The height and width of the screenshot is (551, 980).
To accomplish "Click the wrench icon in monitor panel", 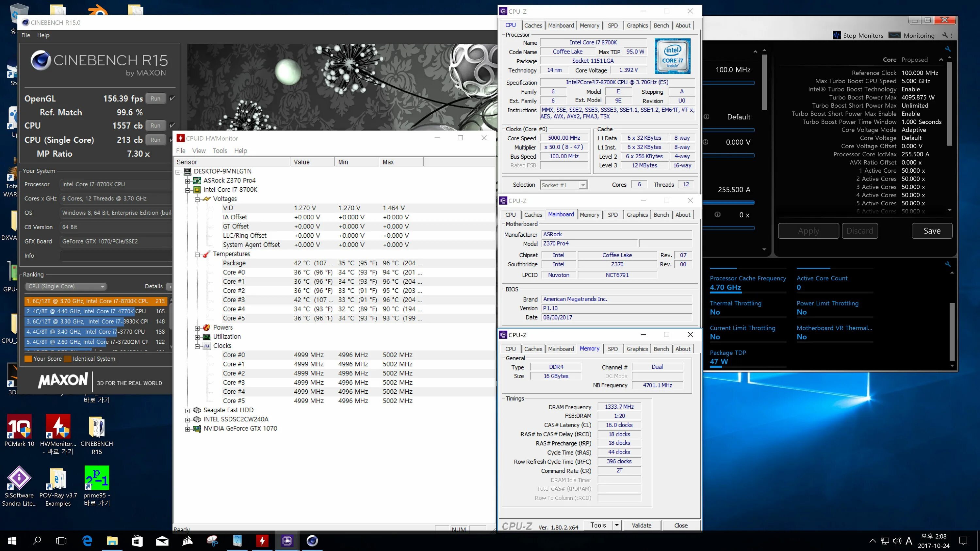I will coord(948,264).
